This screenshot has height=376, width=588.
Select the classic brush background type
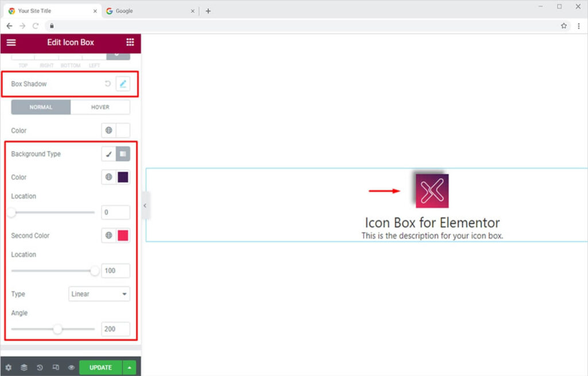click(x=109, y=154)
